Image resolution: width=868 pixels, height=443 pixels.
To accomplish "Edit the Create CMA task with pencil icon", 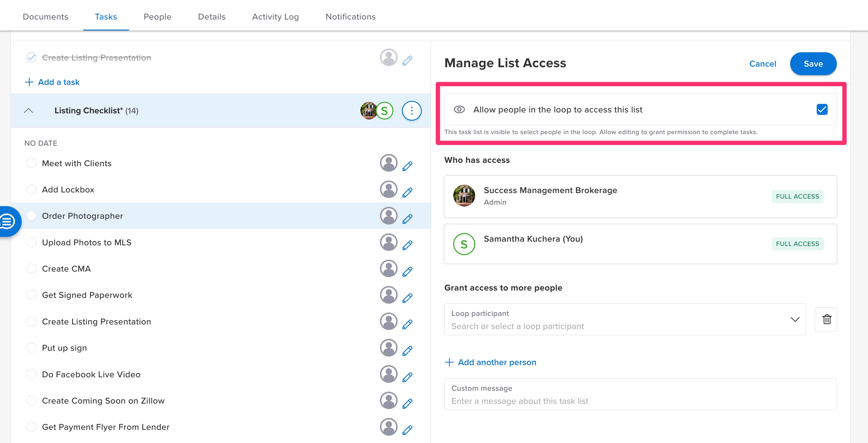I will pyautogui.click(x=407, y=271).
